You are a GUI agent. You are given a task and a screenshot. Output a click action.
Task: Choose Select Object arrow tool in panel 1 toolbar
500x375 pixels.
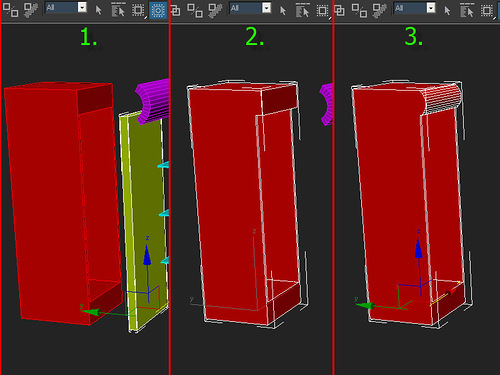pyautogui.click(x=98, y=10)
